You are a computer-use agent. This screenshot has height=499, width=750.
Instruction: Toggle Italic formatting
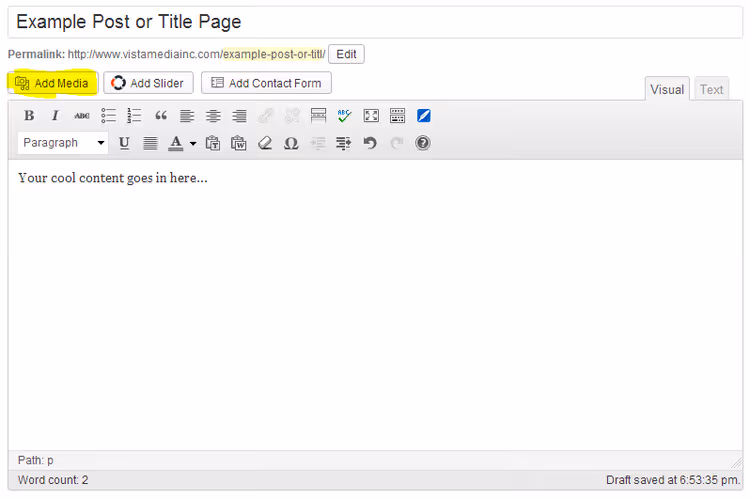[55, 116]
